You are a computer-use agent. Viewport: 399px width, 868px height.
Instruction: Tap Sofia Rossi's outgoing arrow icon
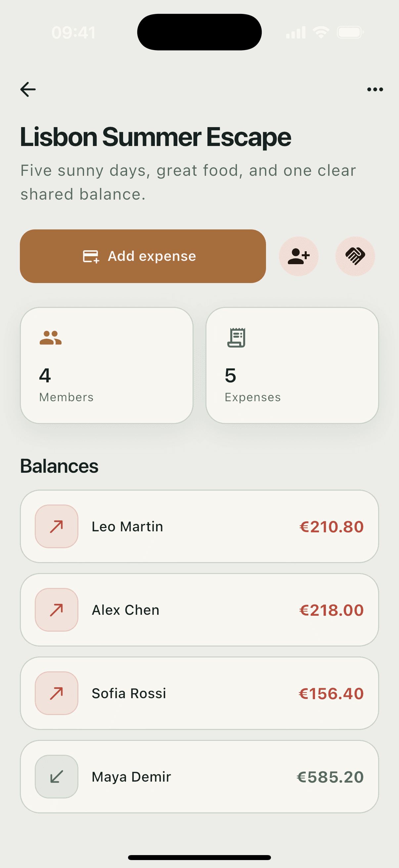57,693
